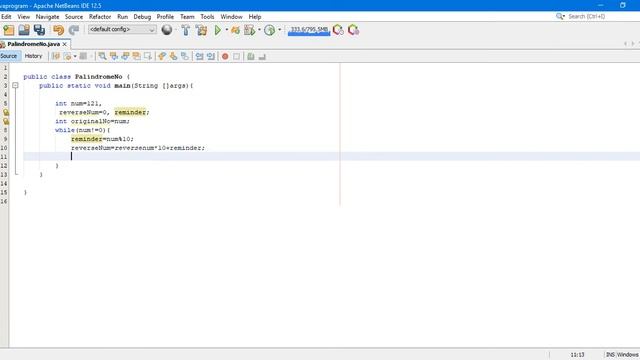Image resolution: width=640 pixels, height=360 pixels.
Task: Build project with hammer icon
Action: [x=186, y=30]
